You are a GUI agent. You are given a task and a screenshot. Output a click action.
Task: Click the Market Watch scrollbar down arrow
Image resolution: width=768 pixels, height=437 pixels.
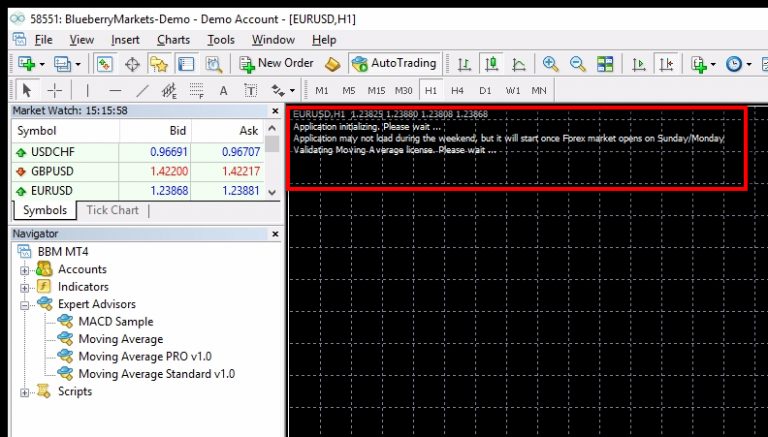point(274,189)
